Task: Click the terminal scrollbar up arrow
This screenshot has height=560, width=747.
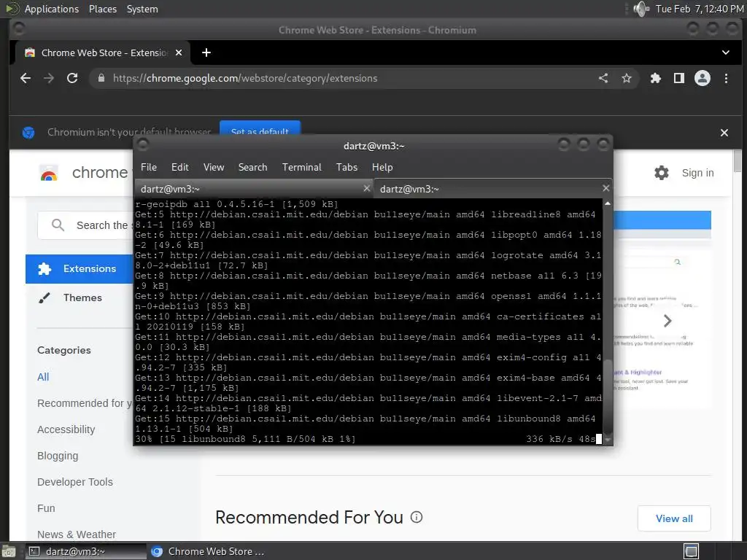Action: pos(608,203)
